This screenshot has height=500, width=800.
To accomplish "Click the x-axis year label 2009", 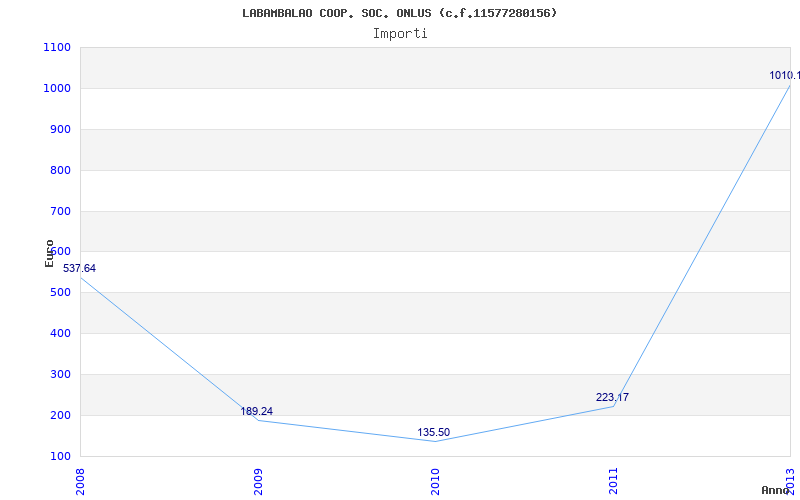I will pyautogui.click(x=258, y=481).
